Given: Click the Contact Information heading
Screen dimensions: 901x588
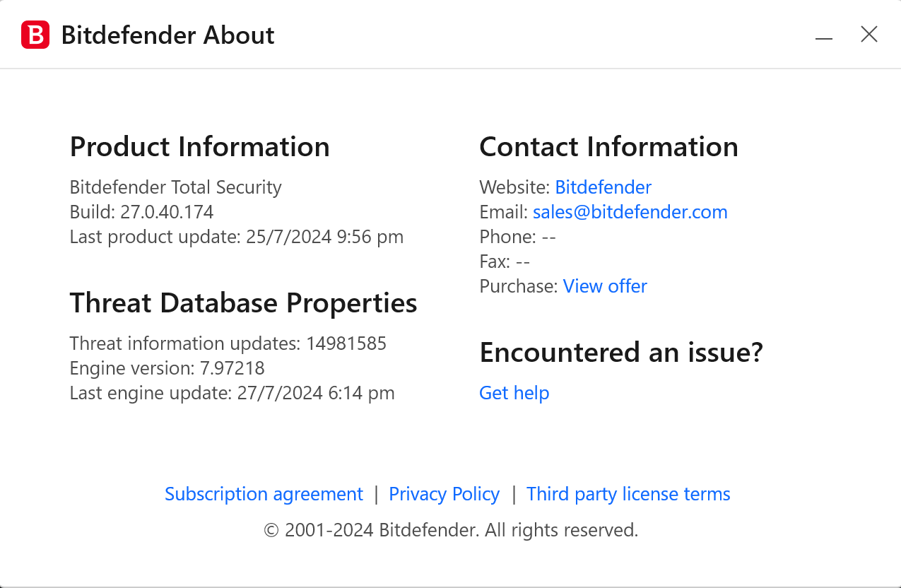Looking at the screenshot, I should click(x=608, y=147).
